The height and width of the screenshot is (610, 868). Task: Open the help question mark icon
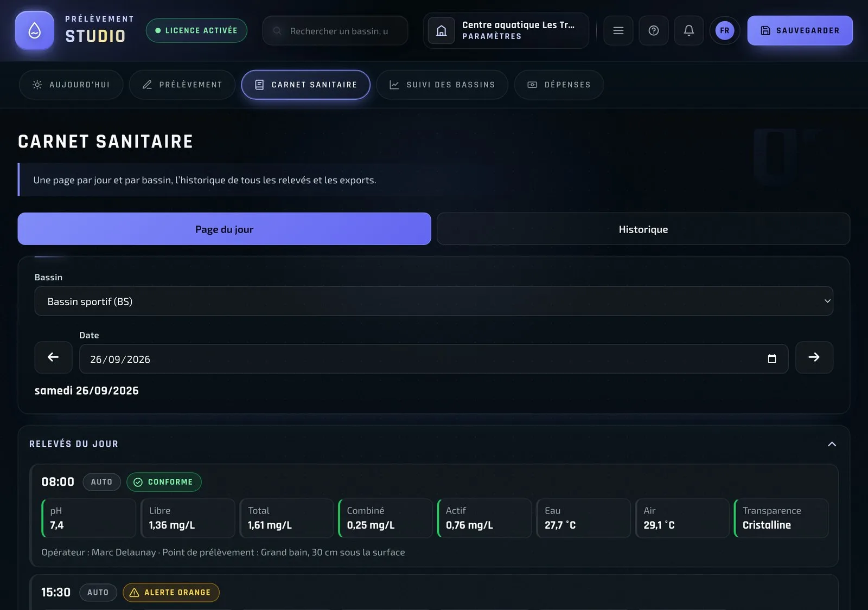[654, 30]
